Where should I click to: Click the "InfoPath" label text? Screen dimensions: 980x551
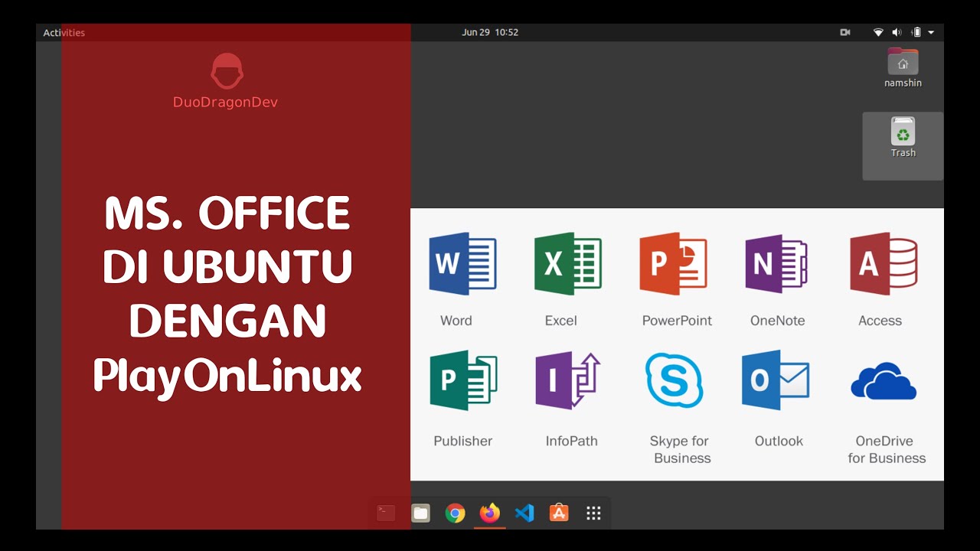572,441
